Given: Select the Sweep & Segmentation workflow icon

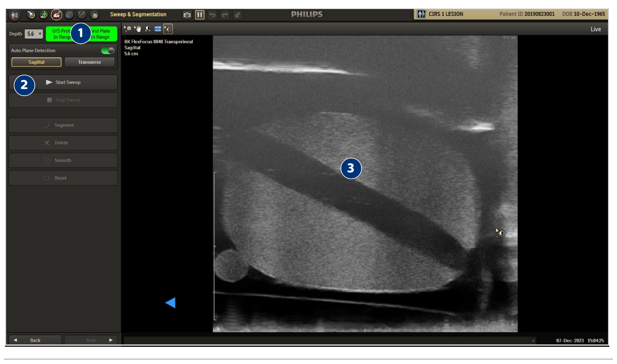Looking at the screenshot, I should pyautogui.click(x=56, y=15).
